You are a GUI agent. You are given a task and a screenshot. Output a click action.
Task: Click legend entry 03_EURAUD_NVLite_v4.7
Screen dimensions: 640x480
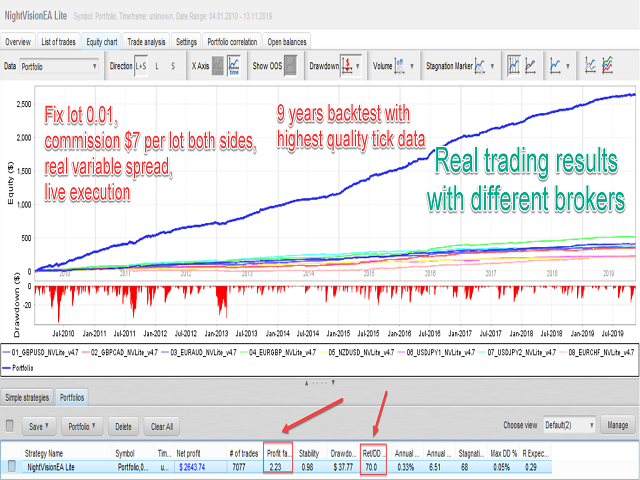click(x=199, y=352)
